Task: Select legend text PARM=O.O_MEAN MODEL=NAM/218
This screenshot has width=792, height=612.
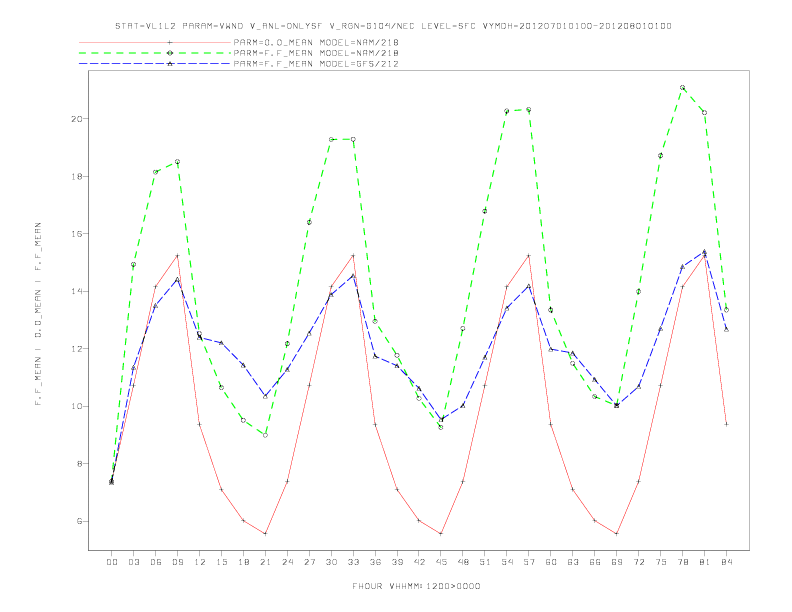Action: (316, 42)
